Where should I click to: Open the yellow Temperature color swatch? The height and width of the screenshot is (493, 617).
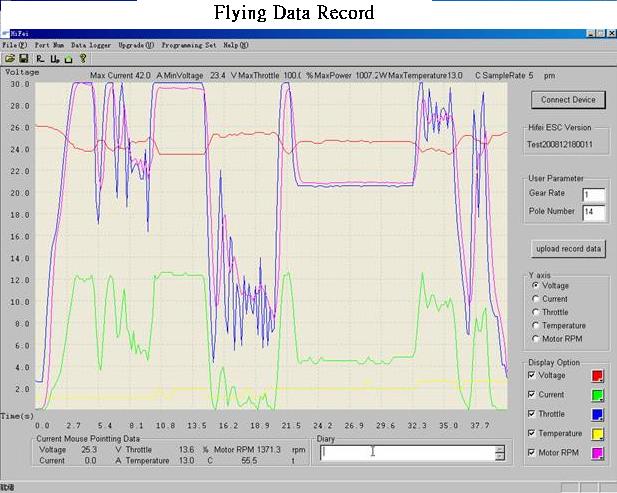click(598, 434)
